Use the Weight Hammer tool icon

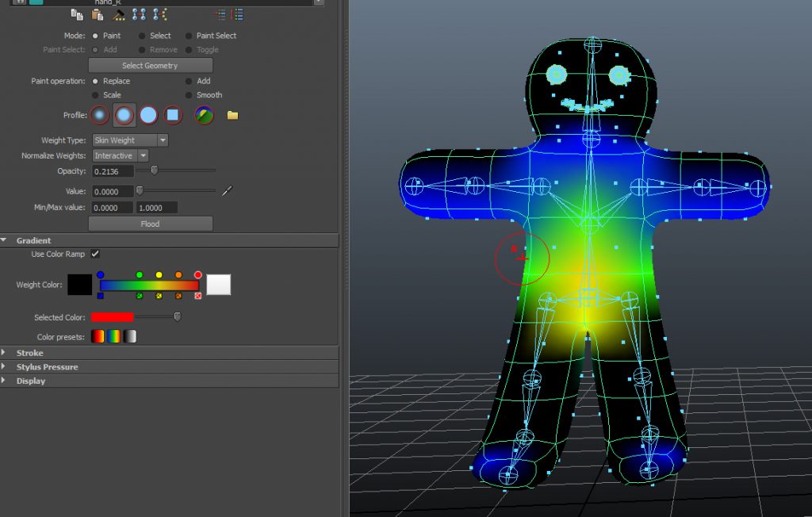[119, 15]
